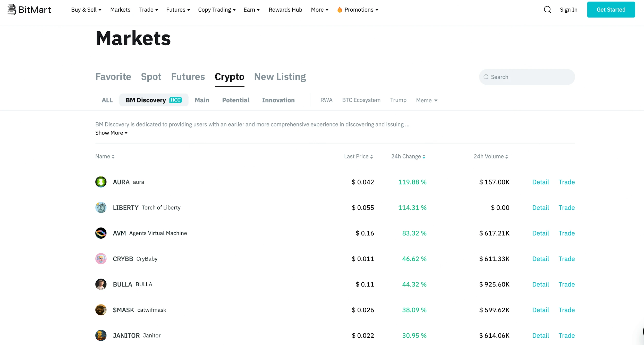Click the AURA coin icon

(101, 182)
